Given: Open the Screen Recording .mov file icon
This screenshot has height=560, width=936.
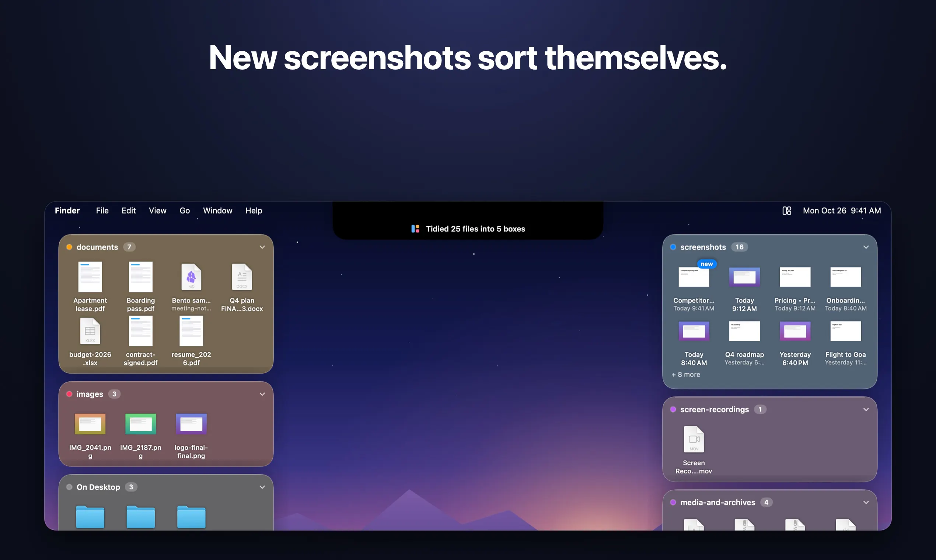Looking at the screenshot, I should [694, 439].
